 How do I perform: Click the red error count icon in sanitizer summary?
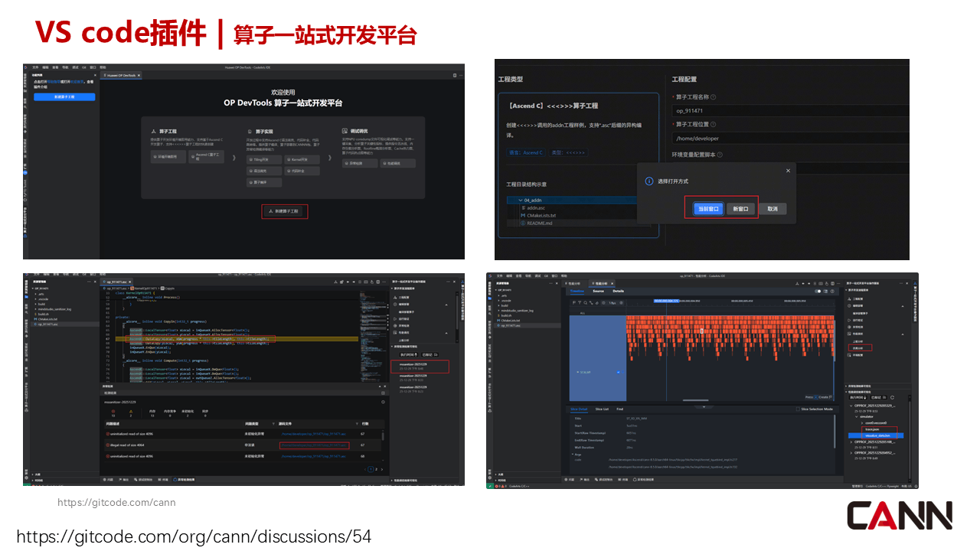point(113,411)
